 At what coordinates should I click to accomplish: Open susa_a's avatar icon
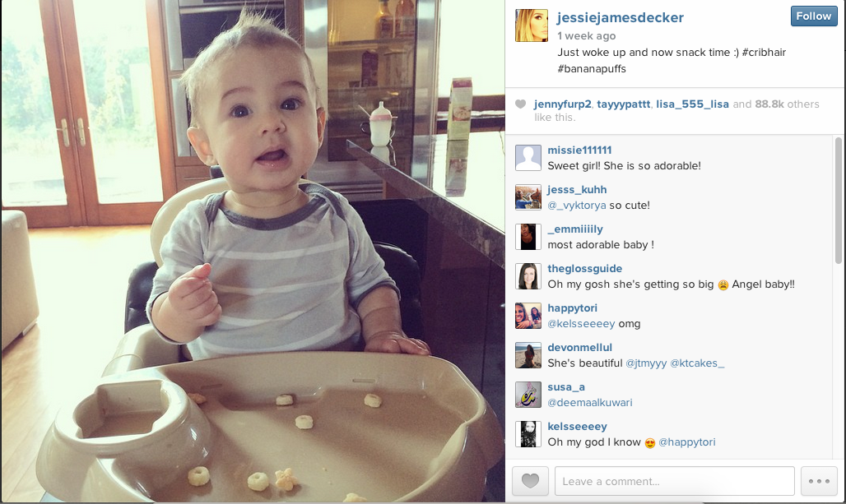(x=528, y=395)
